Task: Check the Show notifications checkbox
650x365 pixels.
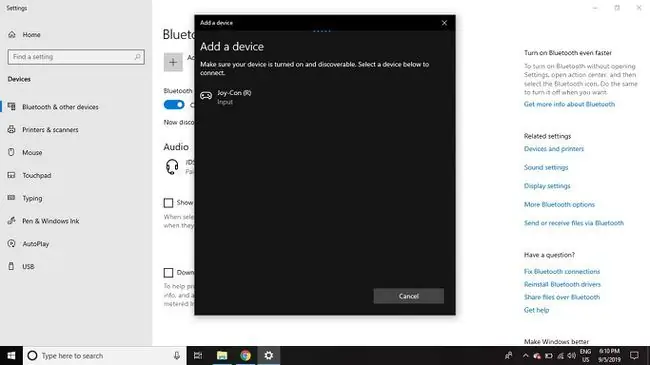Action: [x=168, y=203]
